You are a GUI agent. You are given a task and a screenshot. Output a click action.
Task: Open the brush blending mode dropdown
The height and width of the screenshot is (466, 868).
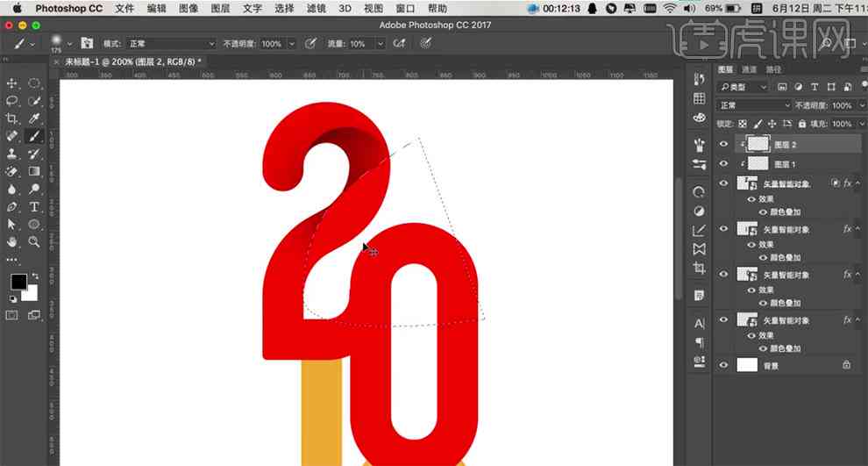pyautogui.click(x=170, y=43)
